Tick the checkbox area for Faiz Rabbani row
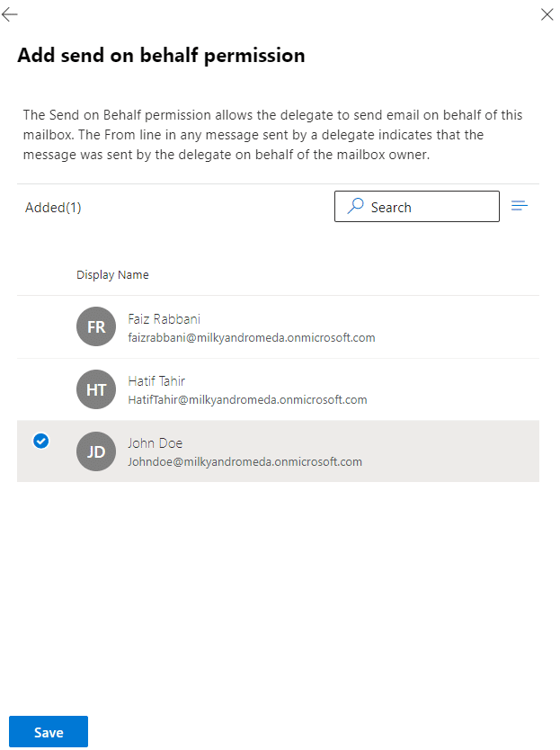This screenshot has width=560, height=750. click(x=41, y=326)
